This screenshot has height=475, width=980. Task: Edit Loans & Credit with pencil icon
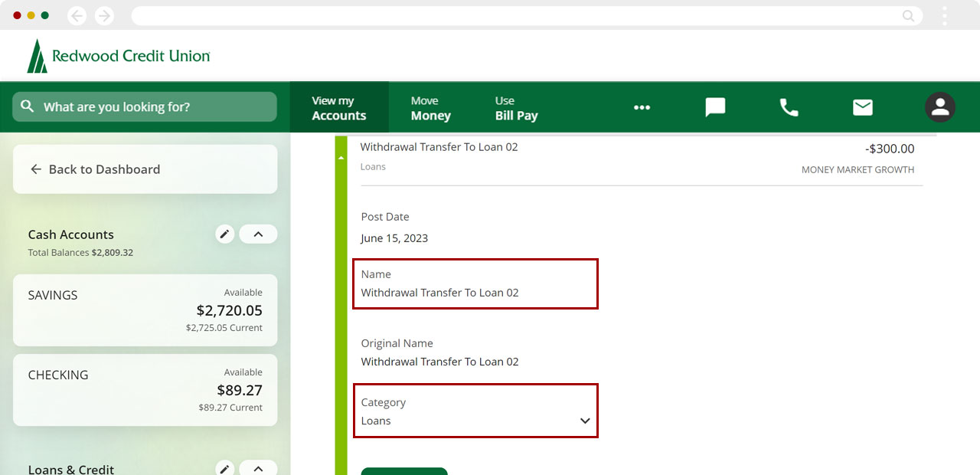(224, 469)
